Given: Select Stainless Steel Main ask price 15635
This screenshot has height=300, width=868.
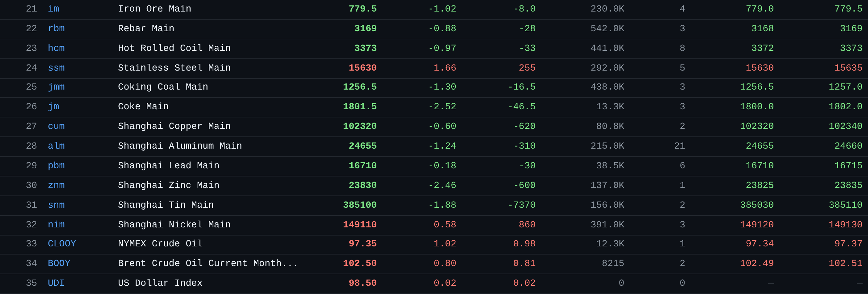Looking at the screenshot, I should click(x=848, y=68).
